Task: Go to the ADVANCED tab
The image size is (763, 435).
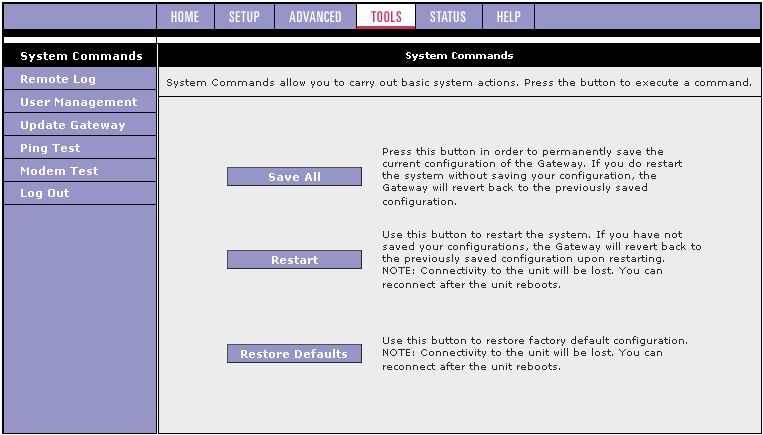Action: click(x=315, y=17)
